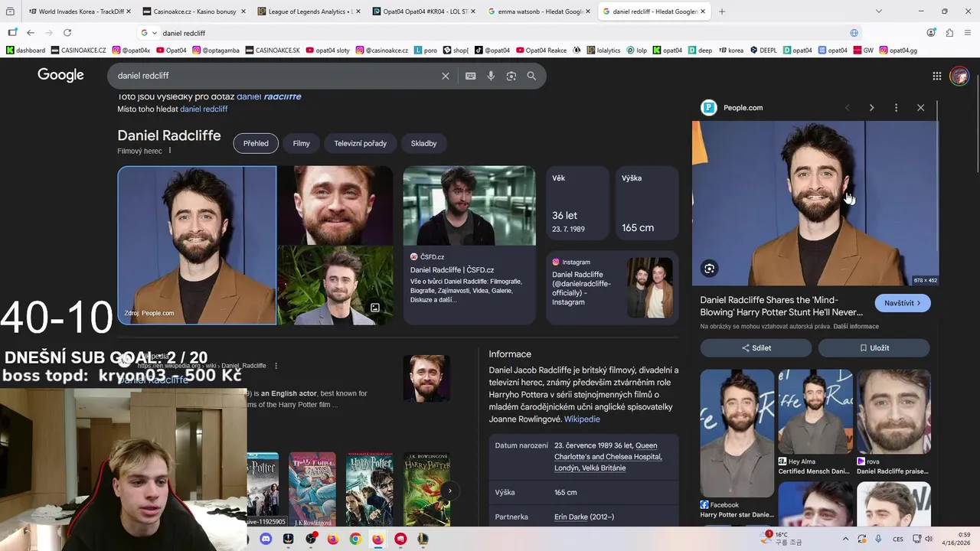
Task: Open League of Legends icon in taskbar
Action: [423, 539]
